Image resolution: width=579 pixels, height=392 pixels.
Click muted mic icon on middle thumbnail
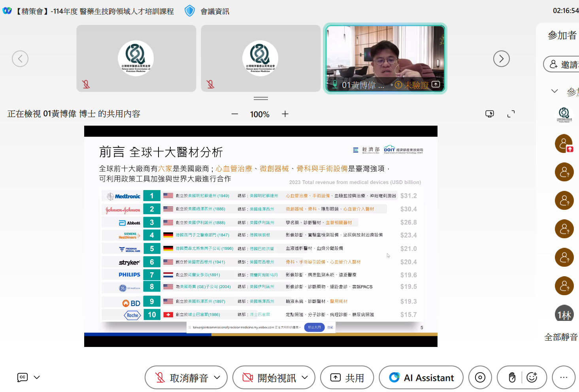[211, 84]
